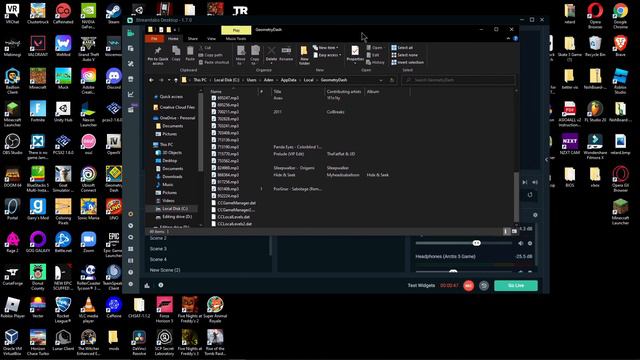
Task: Open Properties using the checkmark icon
Action: point(355,51)
